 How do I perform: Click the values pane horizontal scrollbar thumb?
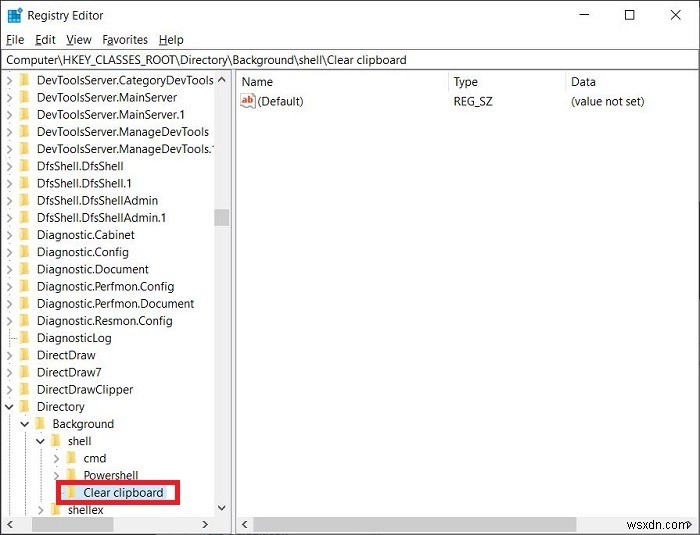[x=415, y=524]
